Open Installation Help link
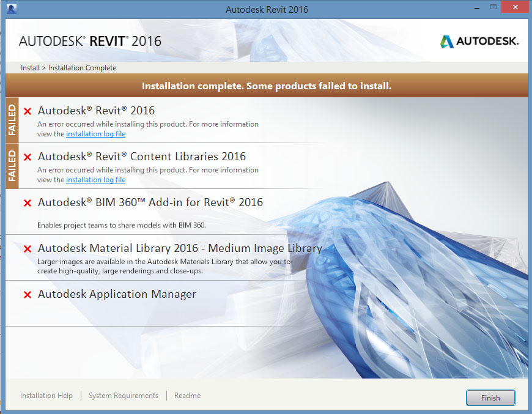This screenshot has height=414, width=532. (46, 396)
